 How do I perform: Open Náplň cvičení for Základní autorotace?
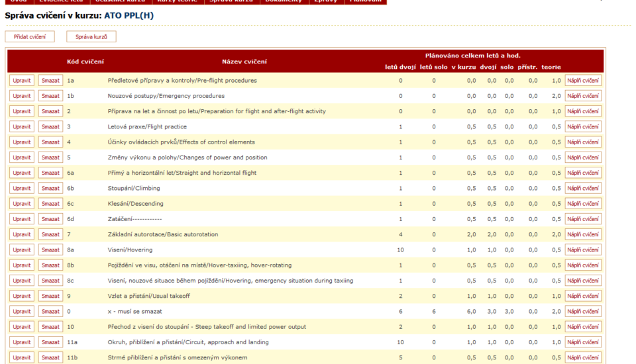click(583, 234)
